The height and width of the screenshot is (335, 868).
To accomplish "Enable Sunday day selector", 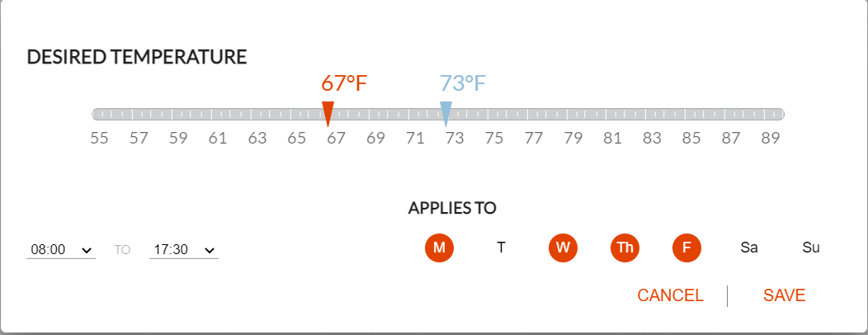I will point(811,248).
